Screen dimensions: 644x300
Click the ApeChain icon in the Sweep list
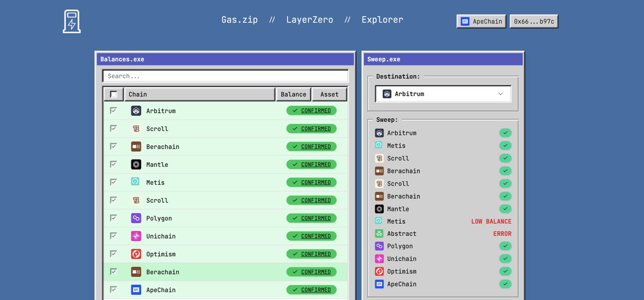click(379, 284)
